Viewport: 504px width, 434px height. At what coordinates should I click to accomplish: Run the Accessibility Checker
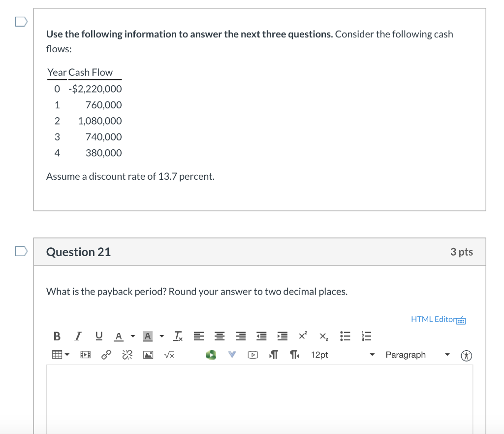click(466, 355)
